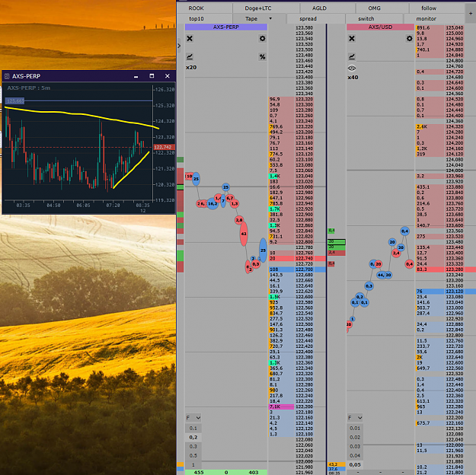Select 0.04 order size in AXS/USD
476x475 pixels.
[355, 455]
